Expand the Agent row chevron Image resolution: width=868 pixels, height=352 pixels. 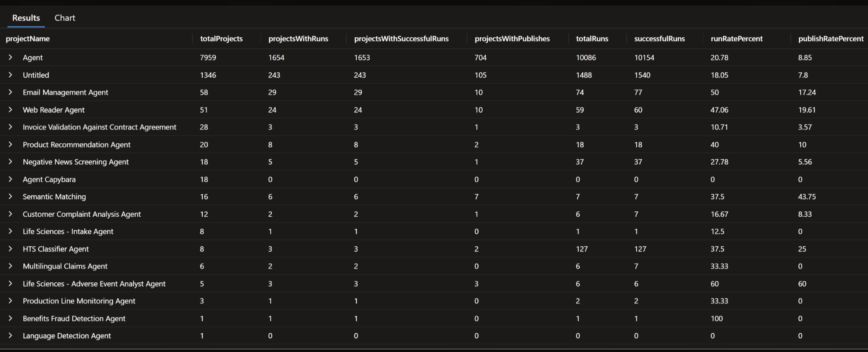pos(10,57)
